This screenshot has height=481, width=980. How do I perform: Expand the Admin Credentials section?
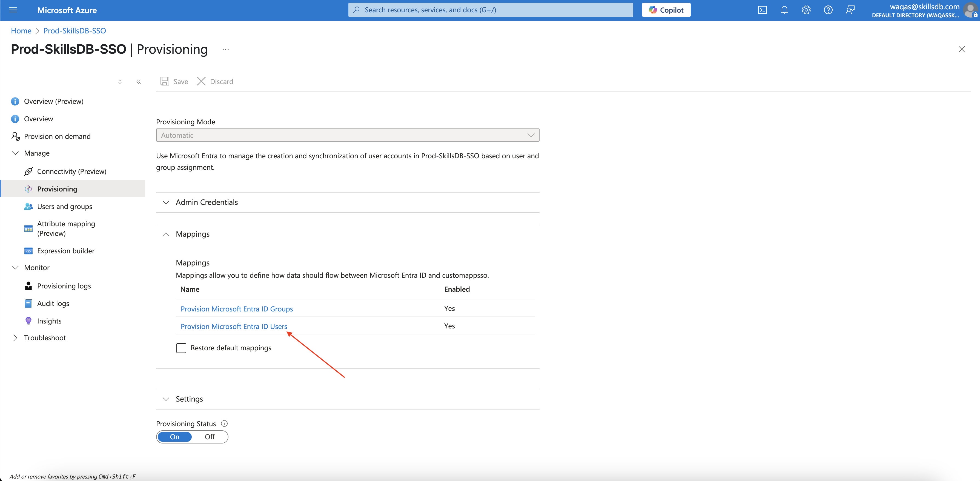pos(348,202)
